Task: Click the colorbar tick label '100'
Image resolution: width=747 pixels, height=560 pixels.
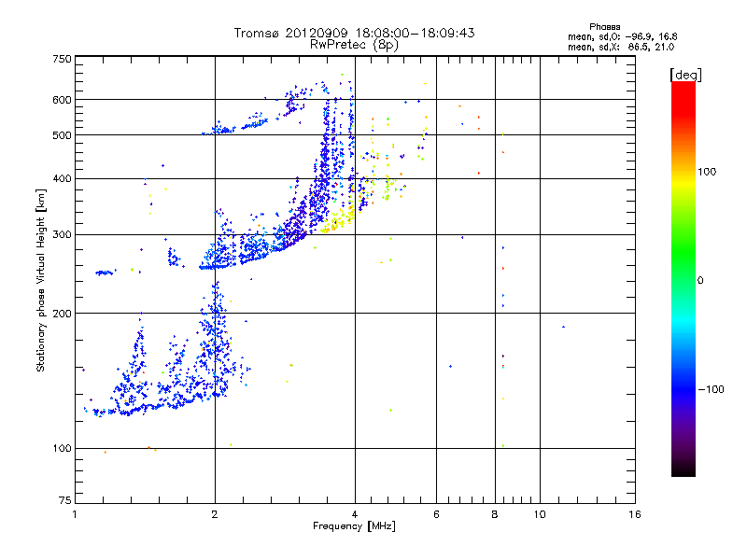Action: [x=707, y=172]
